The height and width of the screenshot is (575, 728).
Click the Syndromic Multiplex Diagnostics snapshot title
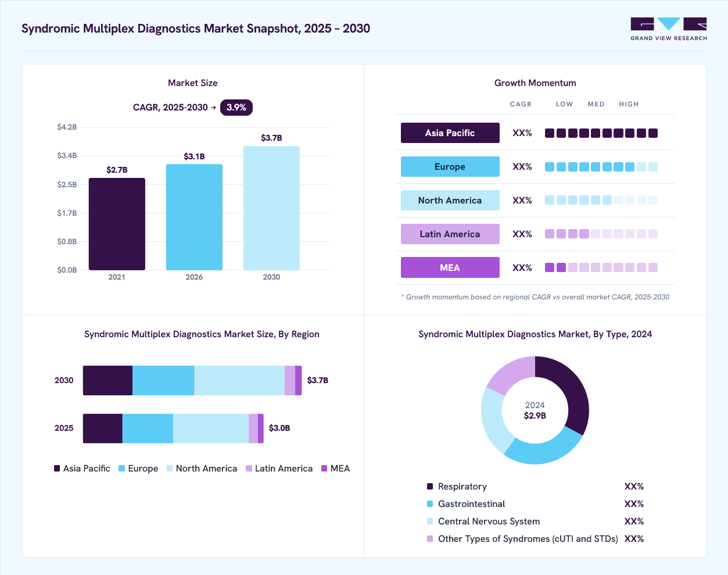196,28
